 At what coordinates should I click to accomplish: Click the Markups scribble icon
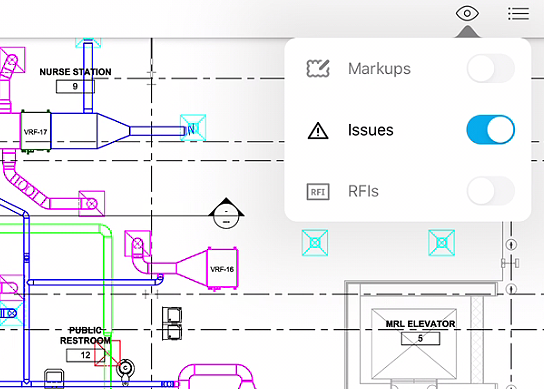pyautogui.click(x=318, y=68)
